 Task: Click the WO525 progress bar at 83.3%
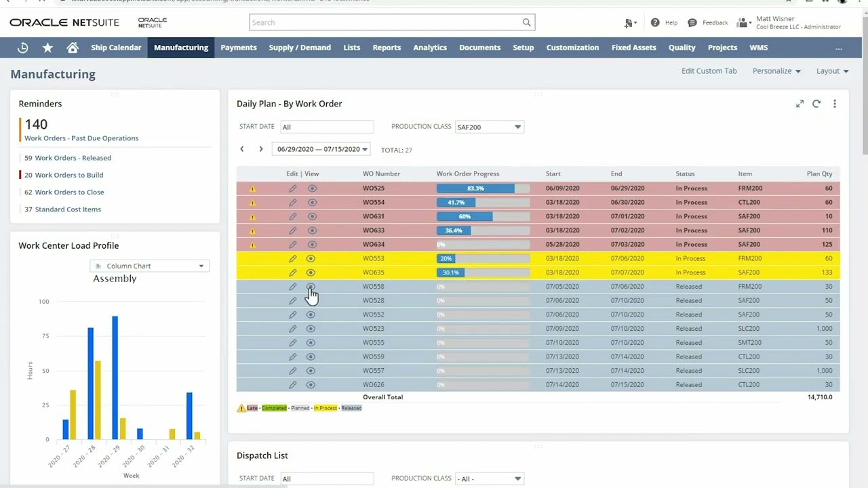[483, 188]
